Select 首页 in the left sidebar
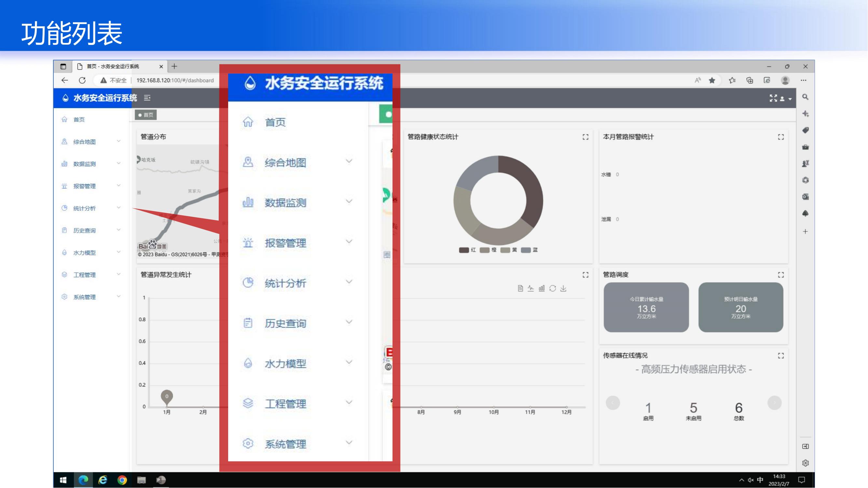 click(x=79, y=119)
